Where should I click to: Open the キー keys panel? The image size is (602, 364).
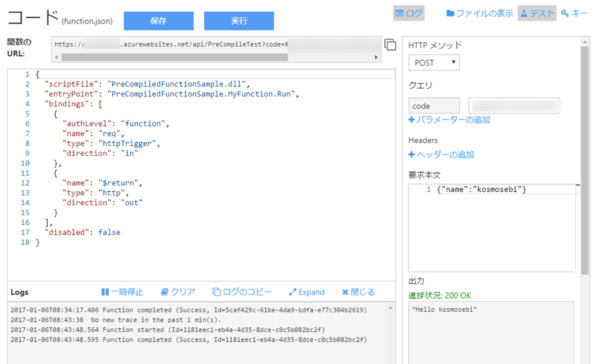574,14
